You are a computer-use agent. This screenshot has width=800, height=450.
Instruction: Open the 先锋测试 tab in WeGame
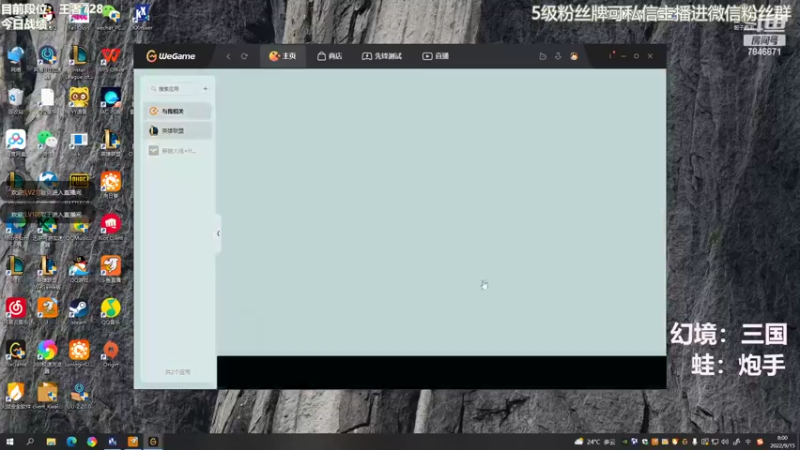(382, 56)
